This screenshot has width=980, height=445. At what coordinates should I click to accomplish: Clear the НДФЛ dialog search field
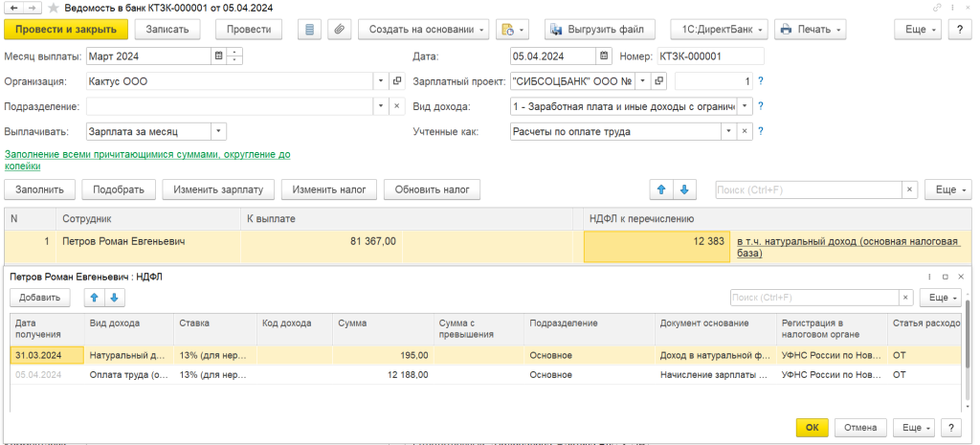906,298
